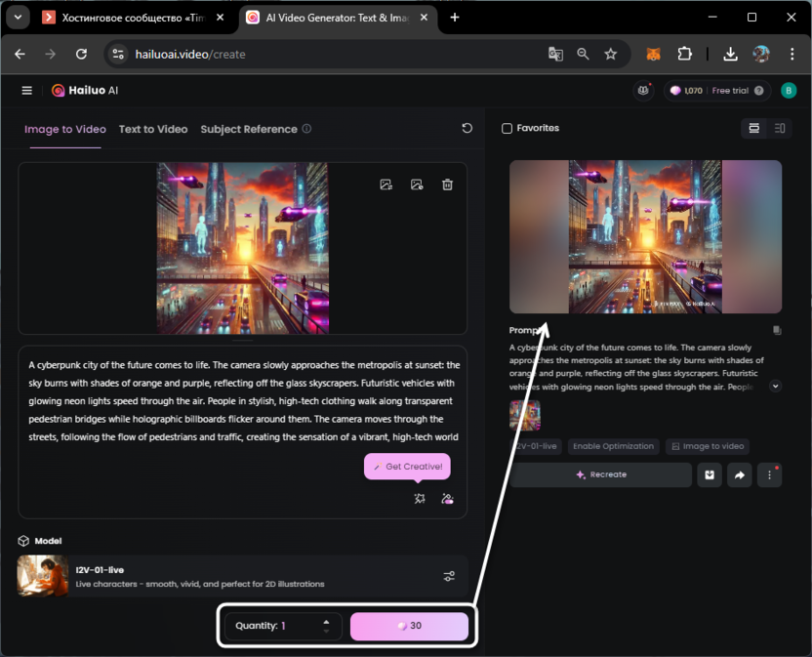Share the generated video via arrow icon
The height and width of the screenshot is (657, 812).
pyautogui.click(x=739, y=475)
